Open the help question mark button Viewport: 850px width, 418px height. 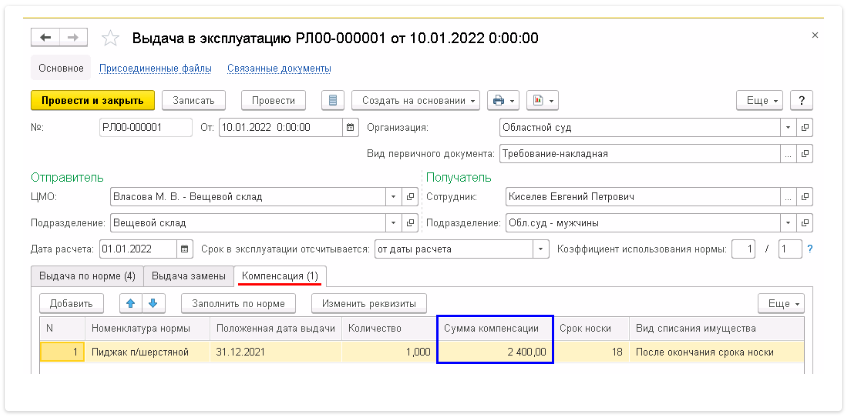pos(800,101)
